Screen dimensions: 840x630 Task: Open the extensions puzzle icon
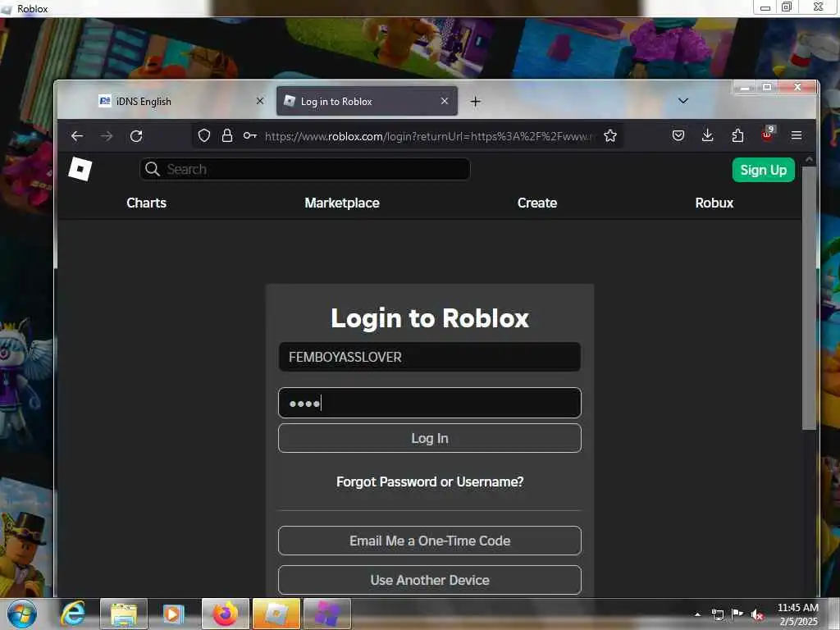coord(737,135)
